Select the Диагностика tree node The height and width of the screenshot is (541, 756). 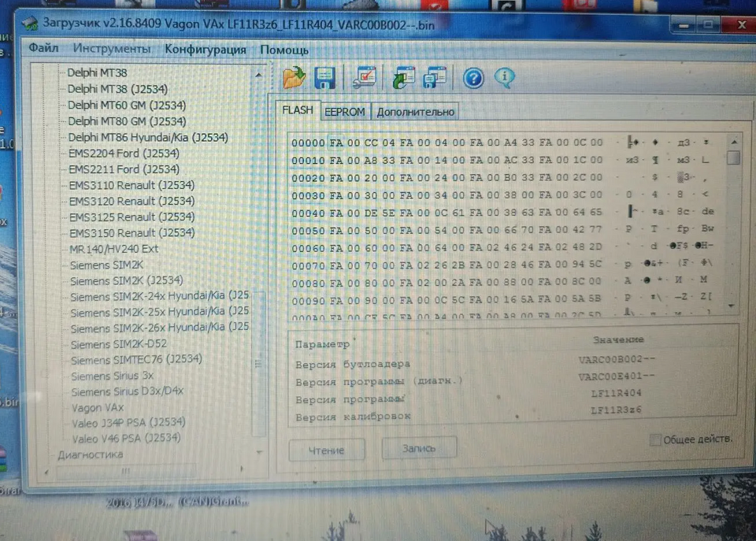coord(90,454)
